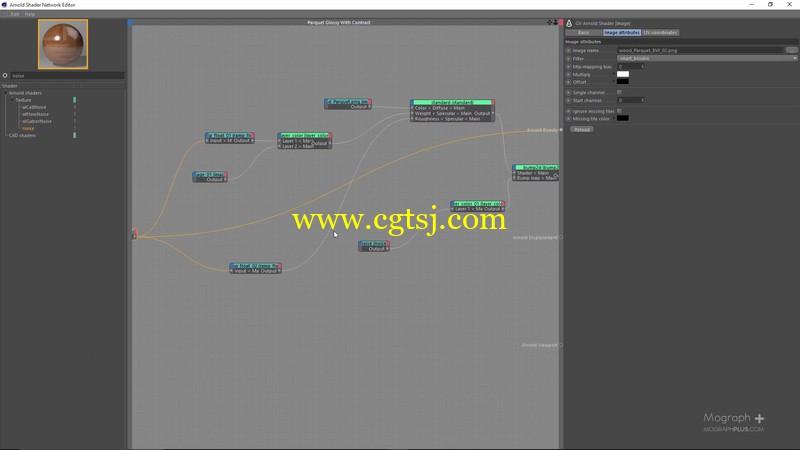Screen dimensions: 800x450
Task: Click the black Offset color swatch
Action: tap(623, 82)
